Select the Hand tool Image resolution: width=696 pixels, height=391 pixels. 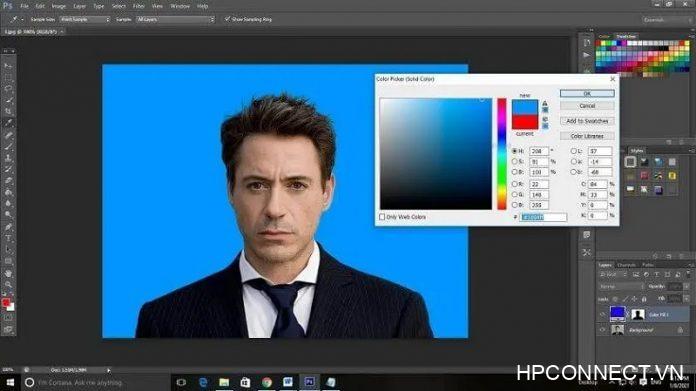point(8,273)
